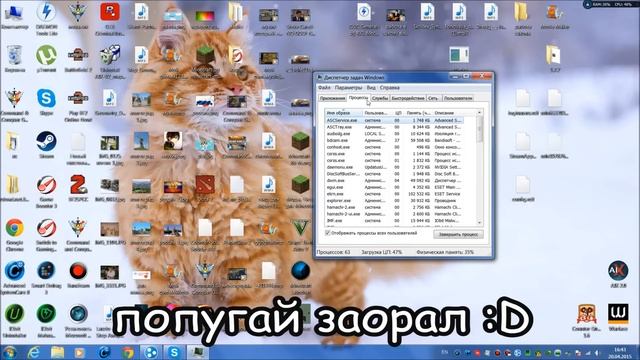This screenshot has height=360, width=640.
Task: Select the Play BF2 Online Now shortcut
Action: point(78,106)
